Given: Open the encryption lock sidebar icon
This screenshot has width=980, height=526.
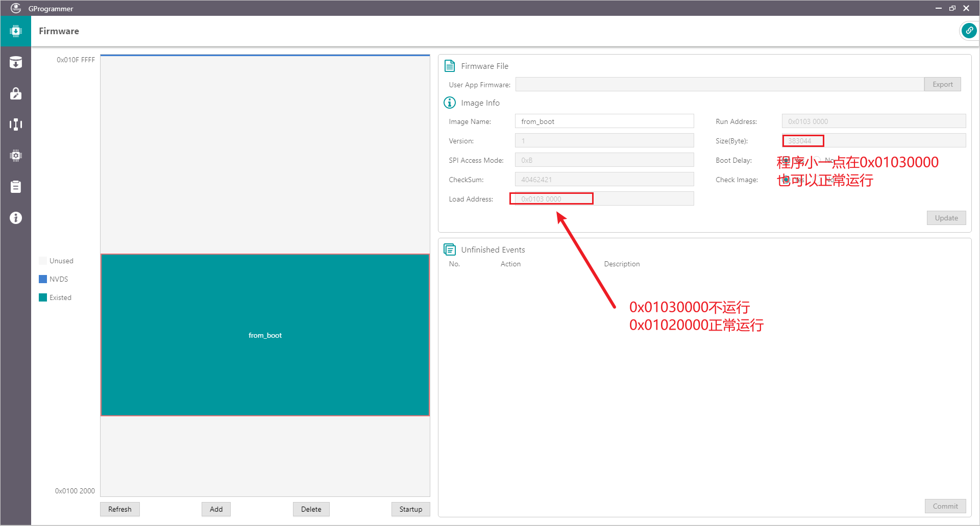Looking at the screenshot, I should coord(16,93).
